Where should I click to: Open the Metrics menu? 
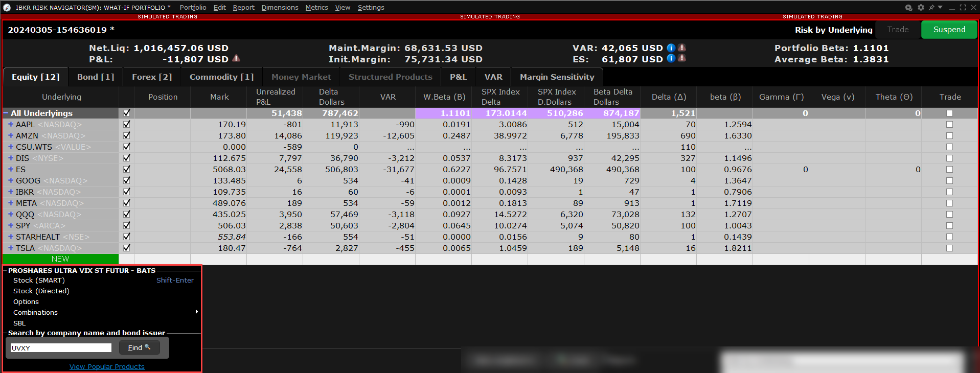point(316,8)
